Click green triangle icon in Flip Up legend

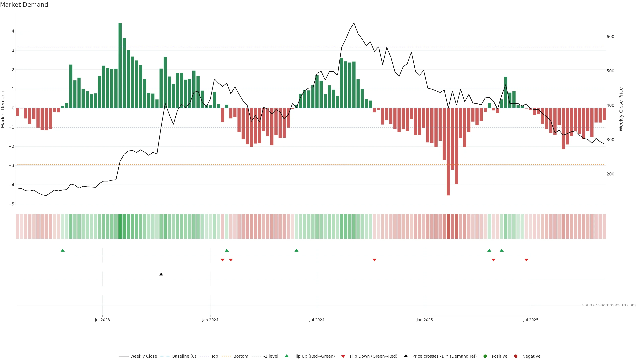pos(287,356)
